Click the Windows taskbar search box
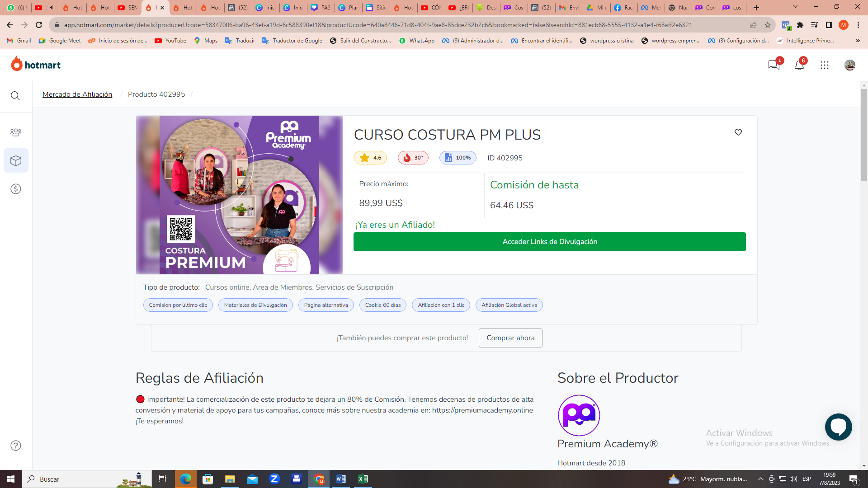868x488 pixels. coord(87,479)
